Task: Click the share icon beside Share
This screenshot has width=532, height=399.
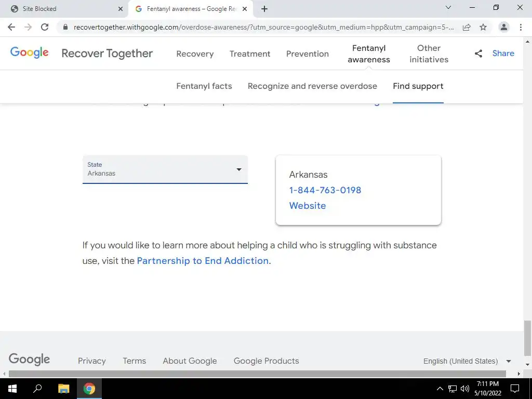Action: pos(478,54)
